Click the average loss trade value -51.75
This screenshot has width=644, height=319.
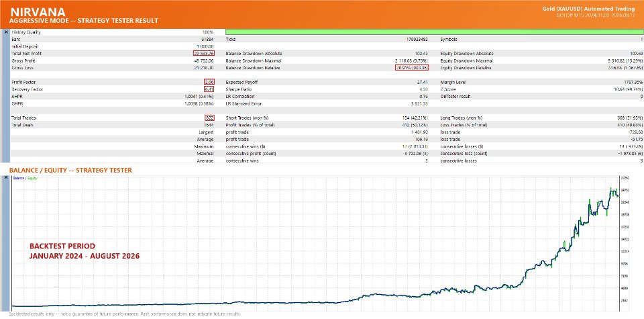click(637, 140)
